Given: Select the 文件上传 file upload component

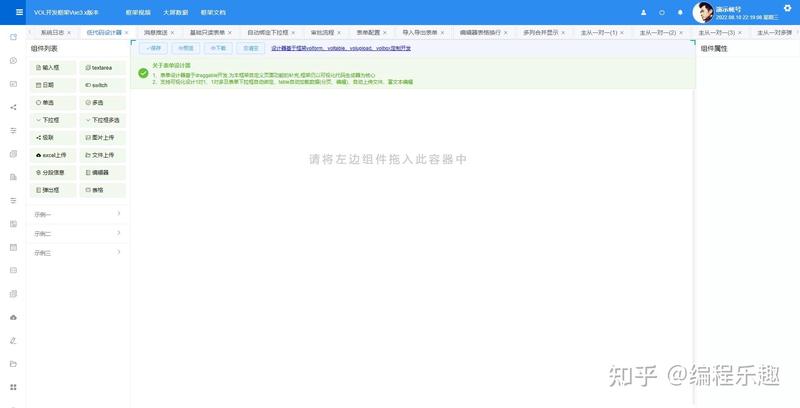Looking at the screenshot, I should click(x=103, y=155).
